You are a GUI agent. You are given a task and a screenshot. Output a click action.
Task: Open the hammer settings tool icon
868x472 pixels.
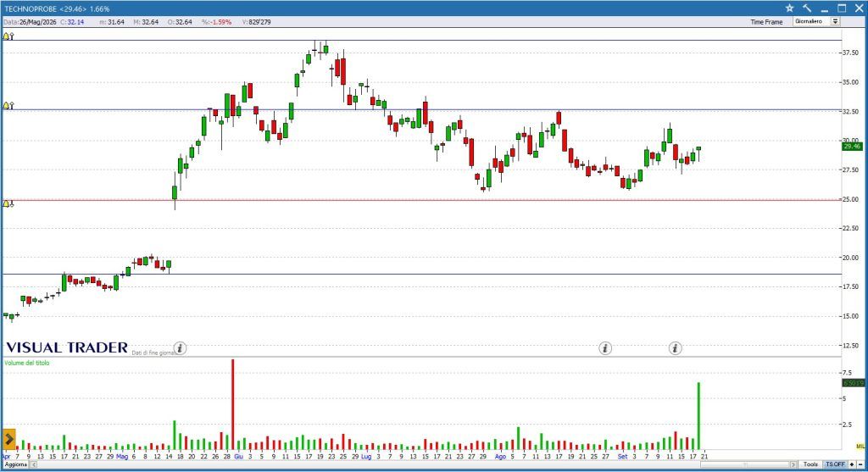tap(807, 8)
